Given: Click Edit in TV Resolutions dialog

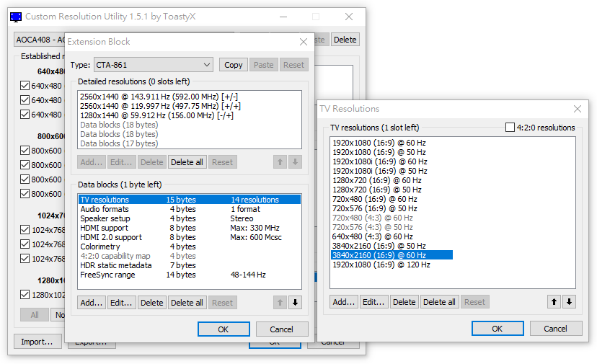Looking at the screenshot, I should (x=374, y=302).
